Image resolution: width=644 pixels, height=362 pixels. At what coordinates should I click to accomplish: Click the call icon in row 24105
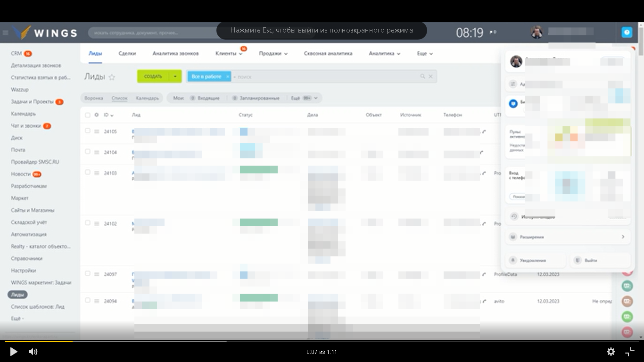click(484, 132)
